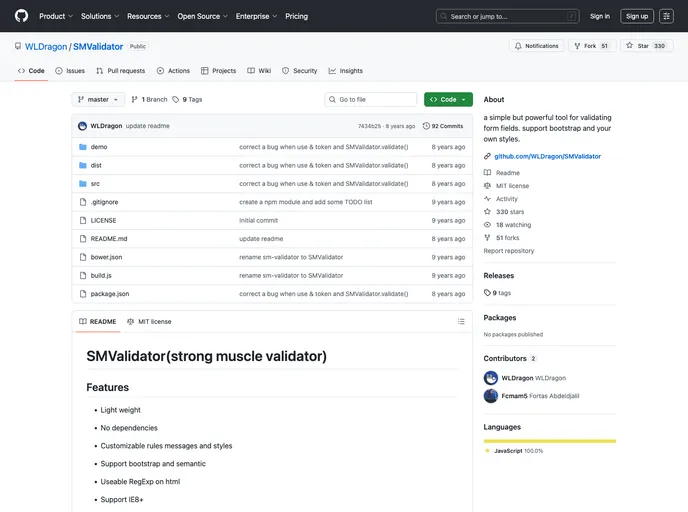Click the Sign up button
Screen dimensions: 688x512
[x=637, y=16]
